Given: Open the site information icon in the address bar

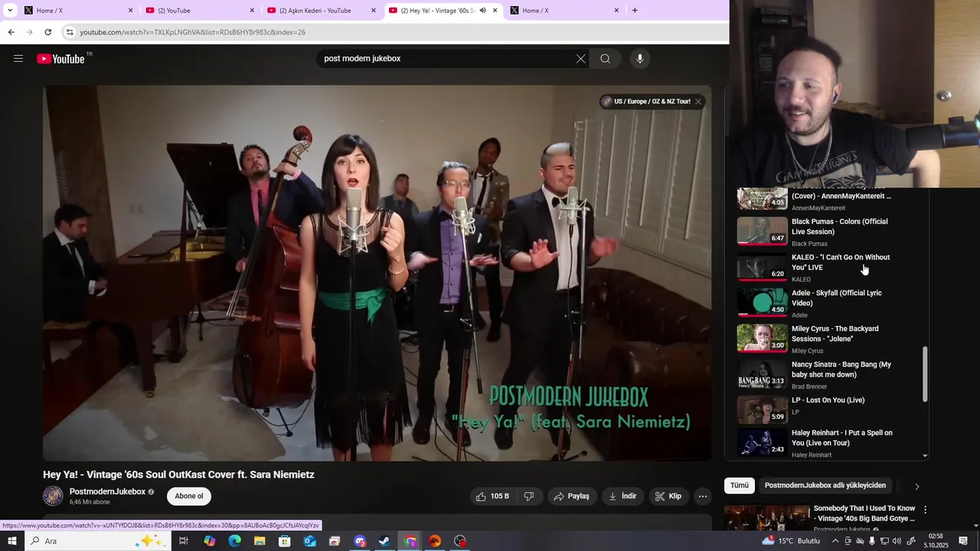Looking at the screenshot, I should point(70,32).
